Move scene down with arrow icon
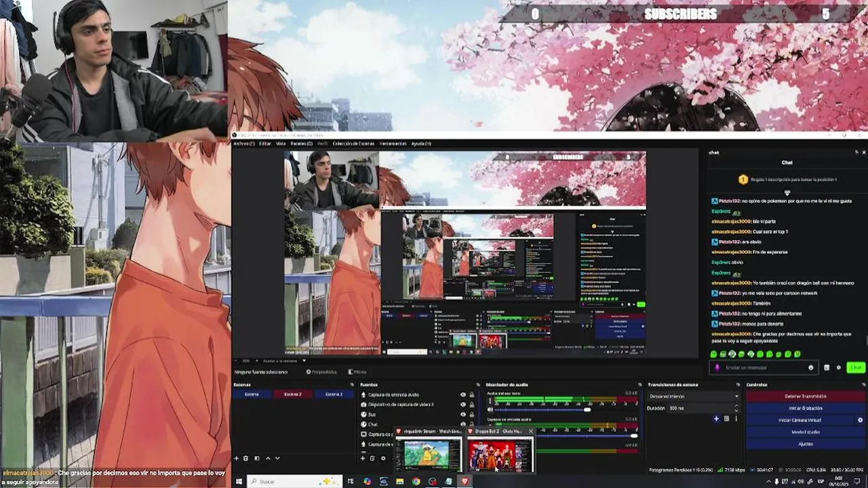The image size is (868, 488). [277, 458]
